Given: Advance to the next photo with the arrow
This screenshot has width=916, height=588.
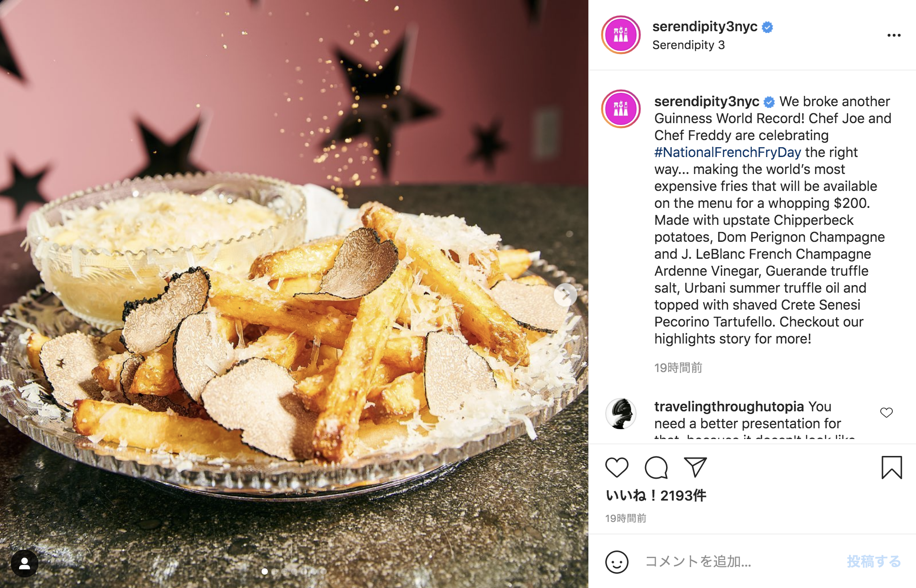Looking at the screenshot, I should 566,294.
